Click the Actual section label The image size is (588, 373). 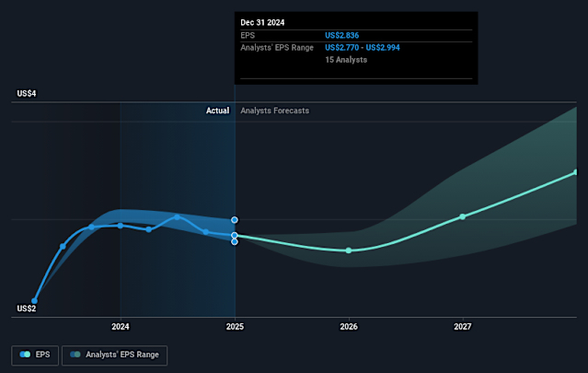217,111
